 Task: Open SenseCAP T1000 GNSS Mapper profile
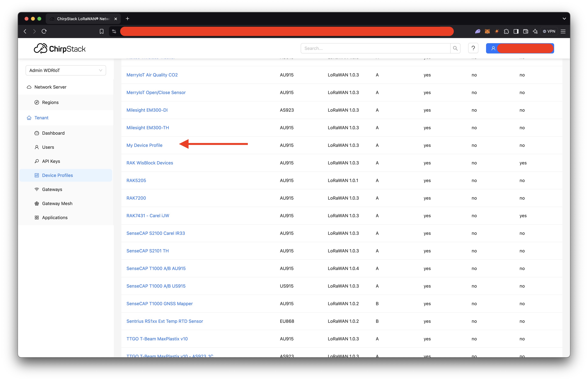coord(159,304)
